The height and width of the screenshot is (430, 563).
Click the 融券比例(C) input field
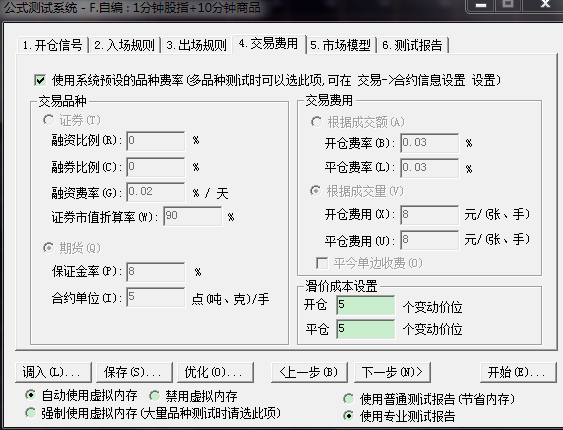point(156,167)
